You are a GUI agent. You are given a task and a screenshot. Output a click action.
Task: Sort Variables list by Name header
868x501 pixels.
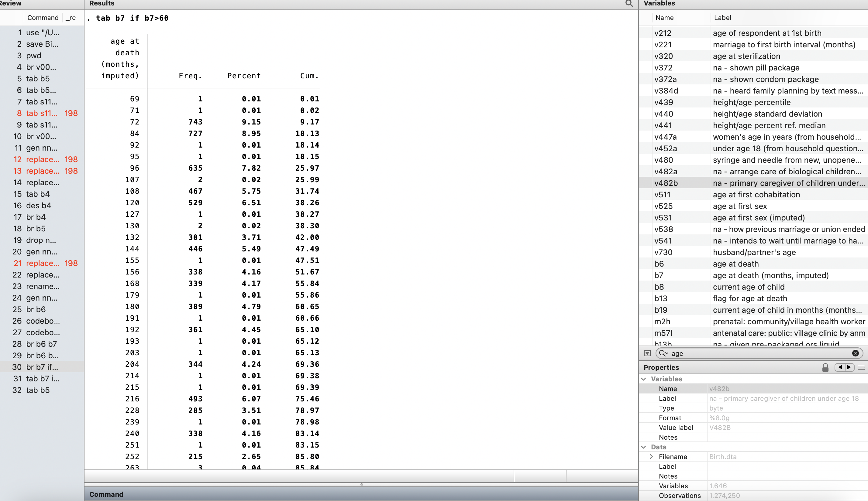(x=664, y=18)
